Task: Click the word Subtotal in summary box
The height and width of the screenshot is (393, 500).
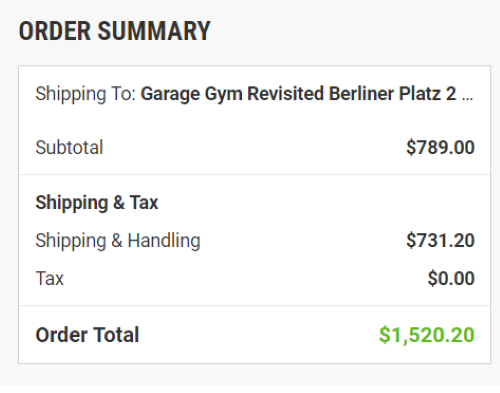Action: pos(69,147)
